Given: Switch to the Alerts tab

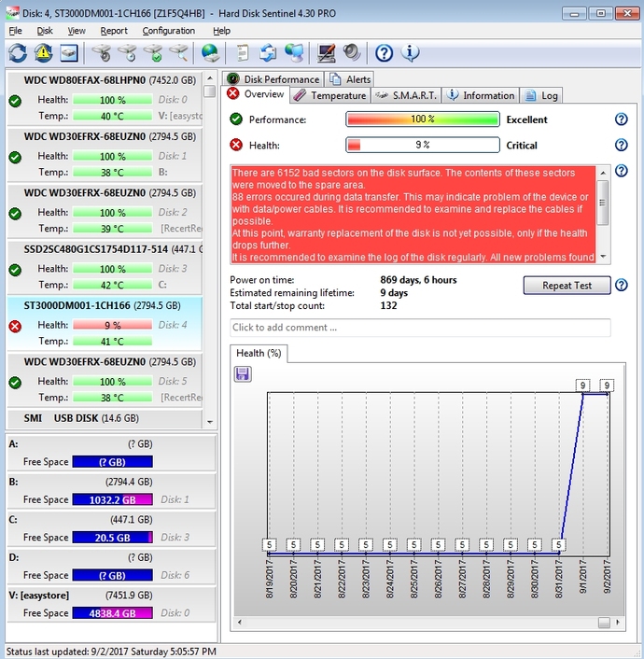Looking at the screenshot, I should point(350,79).
